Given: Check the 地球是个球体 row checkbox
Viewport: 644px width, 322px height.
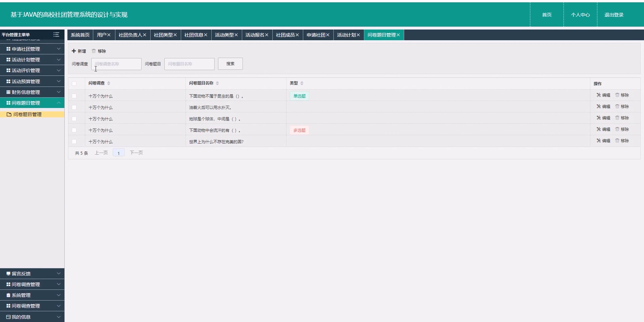Looking at the screenshot, I should coord(74,119).
